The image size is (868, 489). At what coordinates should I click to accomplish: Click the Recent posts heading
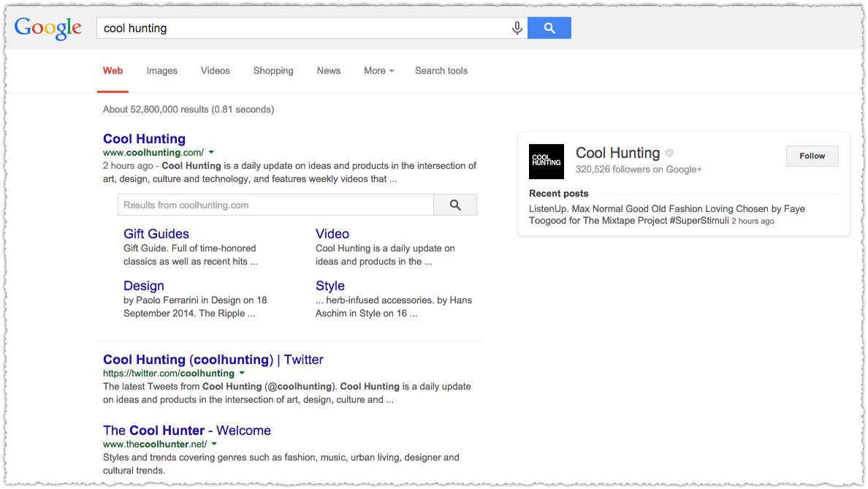pos(558,193)
